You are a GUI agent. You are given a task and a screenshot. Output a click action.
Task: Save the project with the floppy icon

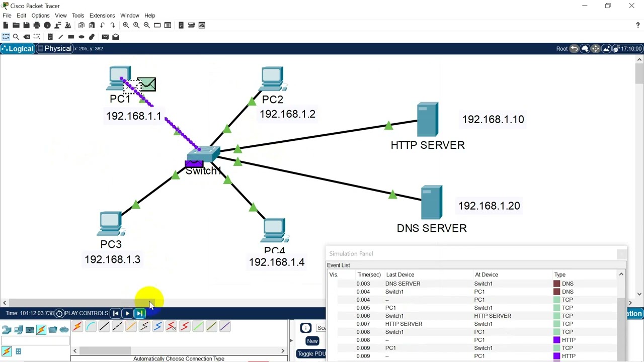click(x=26, y=25)
